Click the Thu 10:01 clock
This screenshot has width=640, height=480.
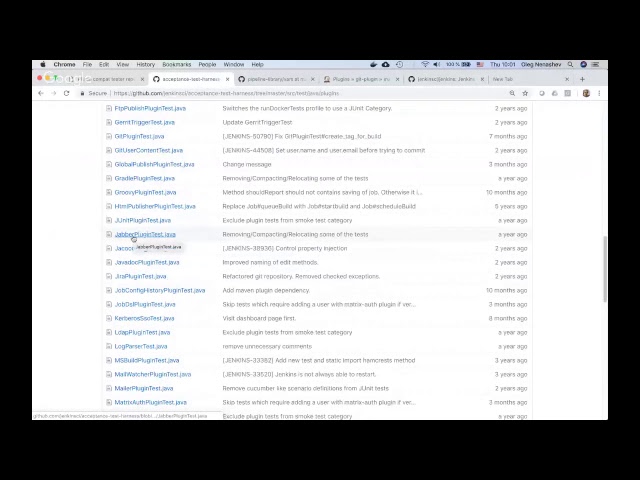pyautogui.click(x=503, y=64)
